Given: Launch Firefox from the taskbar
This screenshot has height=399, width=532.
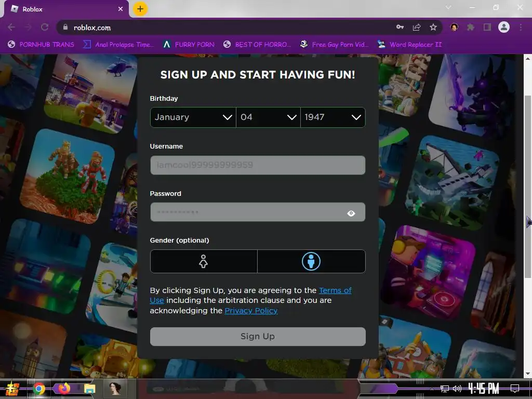Looking at the screenshot, I should (x=64, y=389).
